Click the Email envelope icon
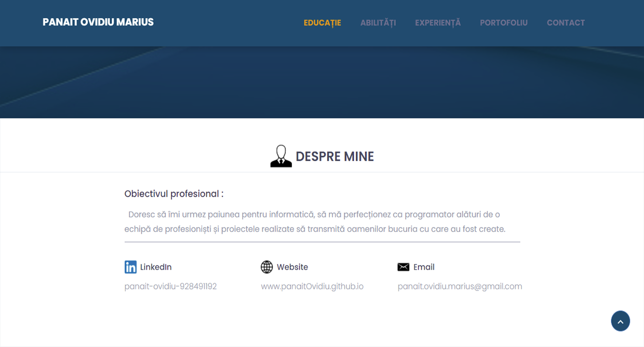 click(403, 267)
